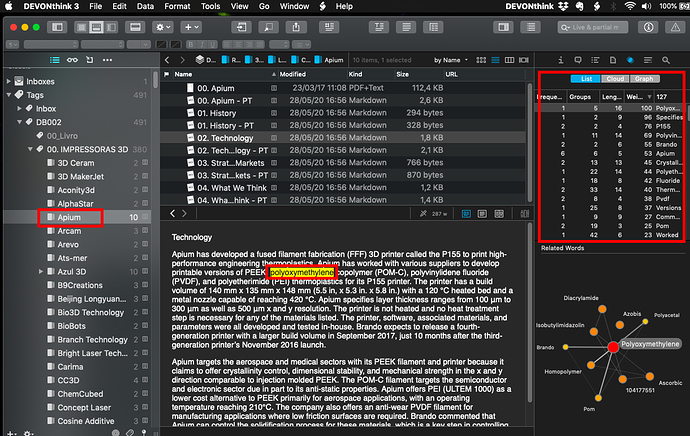The width and height of the screenshot is (690, 436).
Task: Open the sidebar more options ellipsis
Action: (x=107, y=60)
